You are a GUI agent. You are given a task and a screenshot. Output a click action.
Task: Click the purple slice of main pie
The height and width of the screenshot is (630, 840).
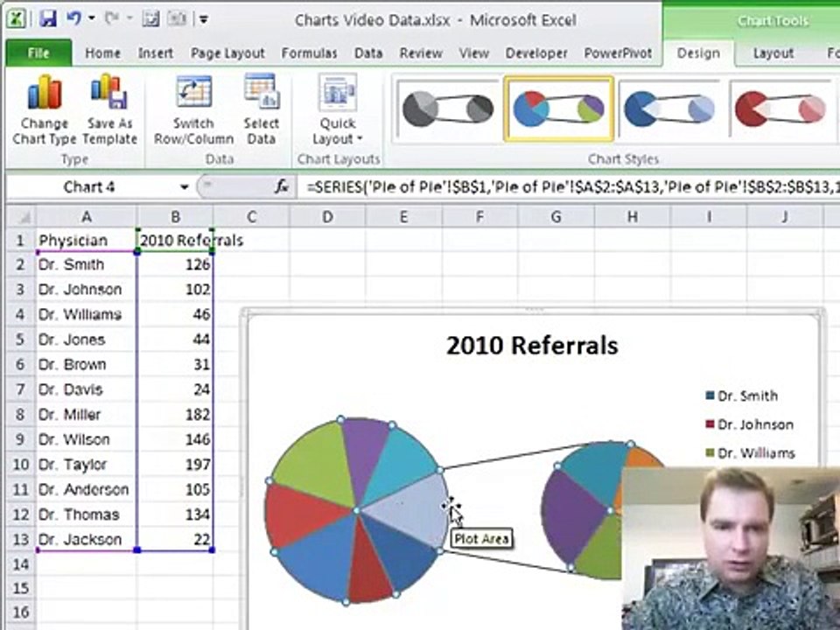point(363,455)
